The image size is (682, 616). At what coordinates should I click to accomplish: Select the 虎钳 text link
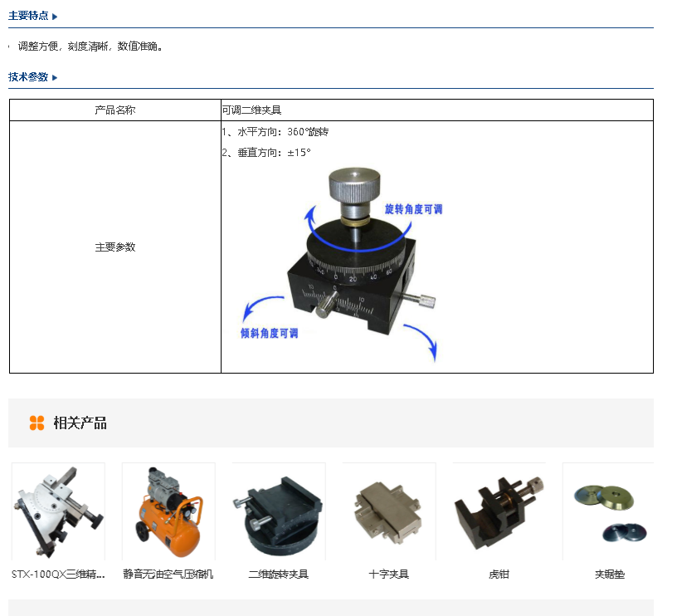(499, 574)
